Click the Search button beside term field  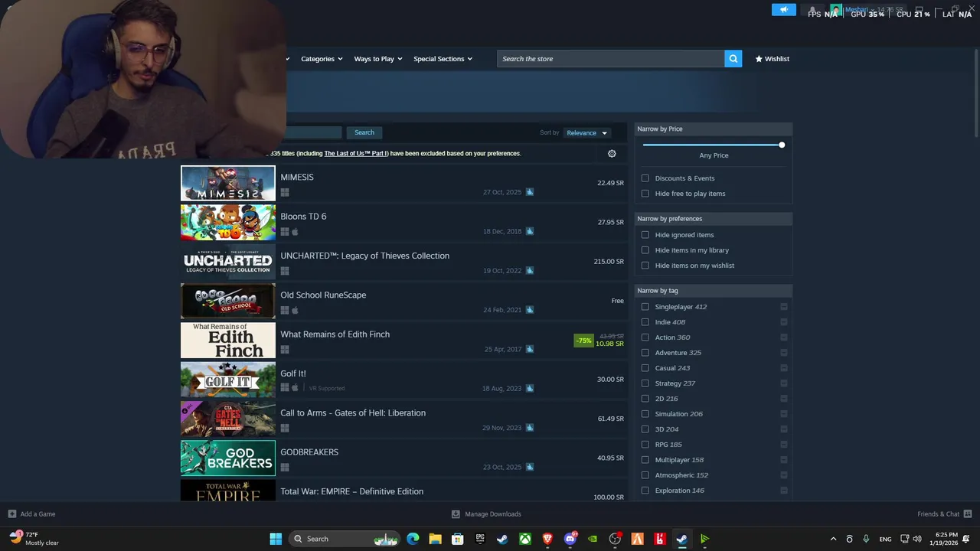click(x=364, y=132)
